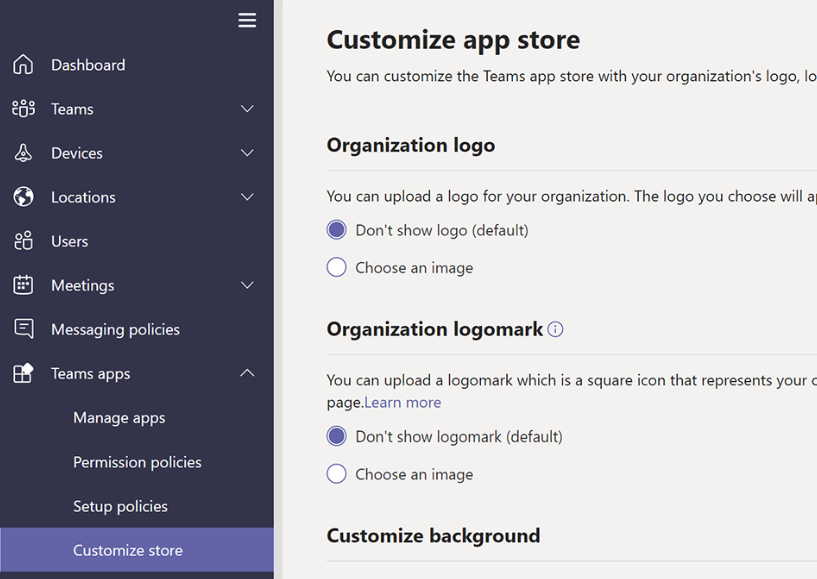The image size is (817, 579).
Task: Click the Devices bell icon
Action: [23, 153]
